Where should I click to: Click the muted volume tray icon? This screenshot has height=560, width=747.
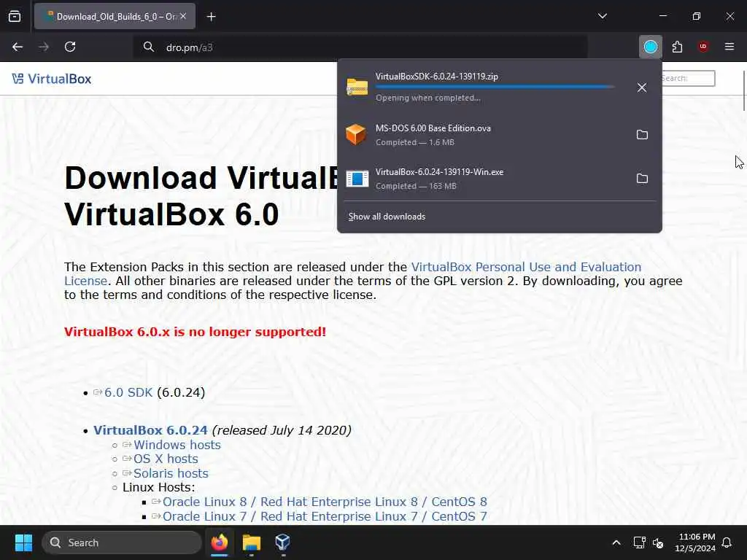658,542
